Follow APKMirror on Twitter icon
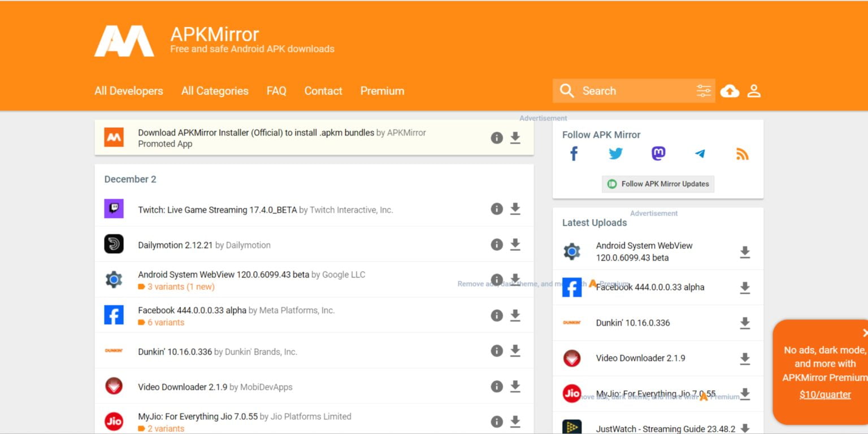868x434 pixels. coord(615,153)
